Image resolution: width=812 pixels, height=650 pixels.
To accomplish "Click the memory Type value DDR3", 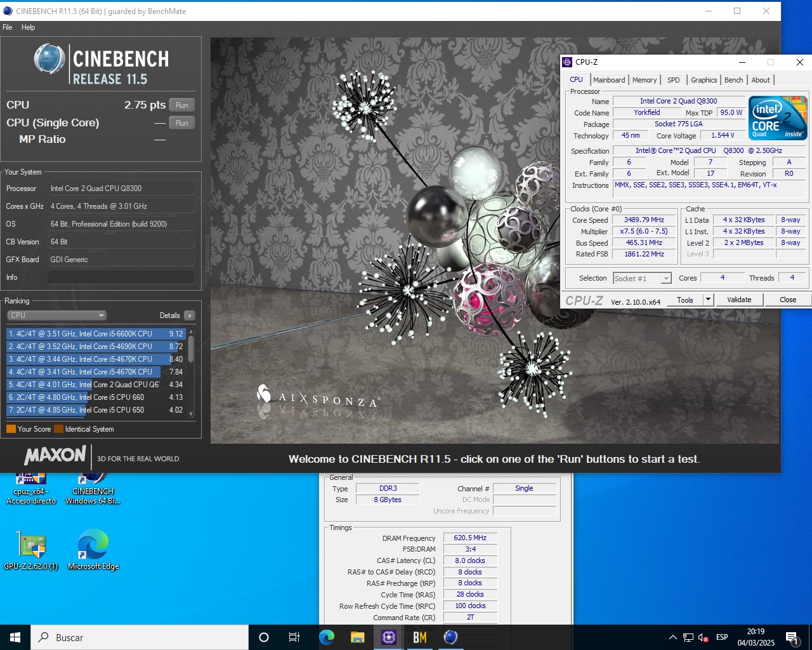I will point(388,489).
